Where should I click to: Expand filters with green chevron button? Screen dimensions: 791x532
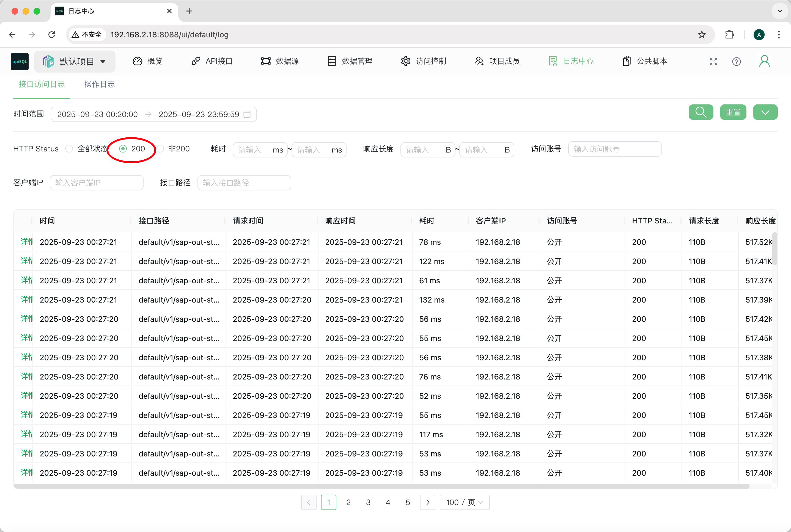[x=765, y=112]
